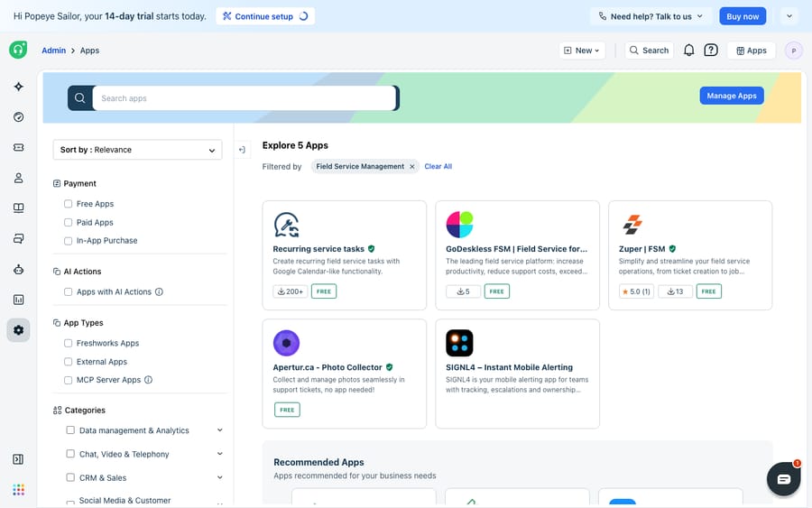Open the tickets icon in sidebar
Image resolution: width=812 pixels, height=508 pixels.
point(19,148)
